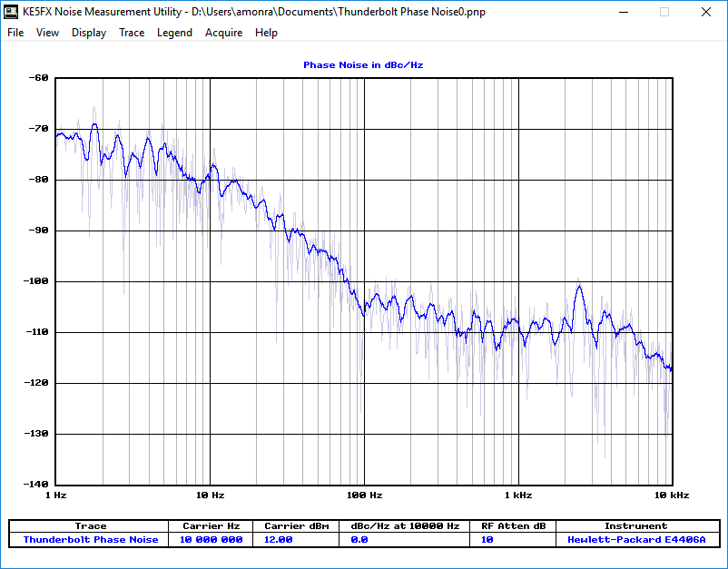Click the -140 y-axis label

coord(35,485)
